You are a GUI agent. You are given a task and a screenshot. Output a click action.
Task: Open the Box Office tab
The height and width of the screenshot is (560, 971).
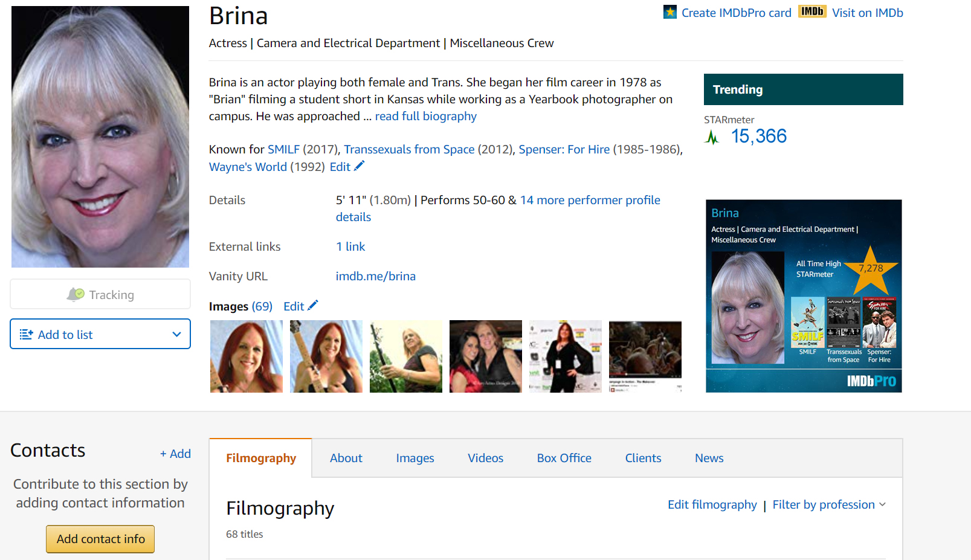pyautogui.click(x=564, y=459)
